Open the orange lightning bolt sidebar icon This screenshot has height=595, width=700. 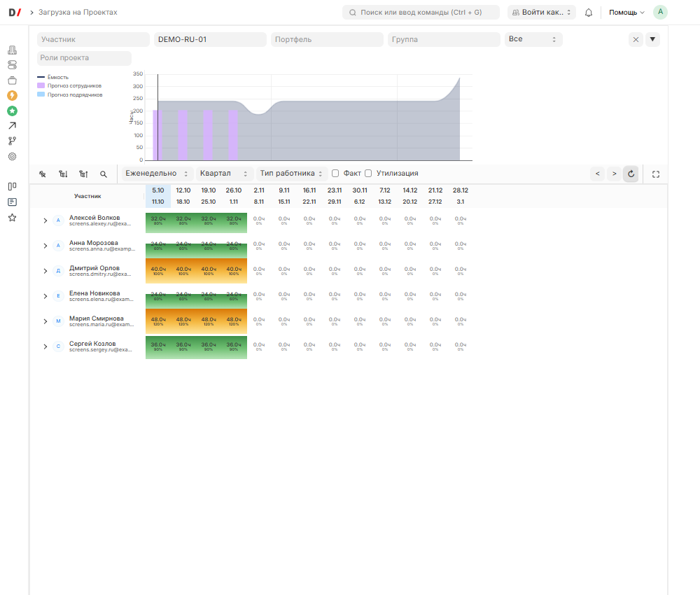coord(13,95)
